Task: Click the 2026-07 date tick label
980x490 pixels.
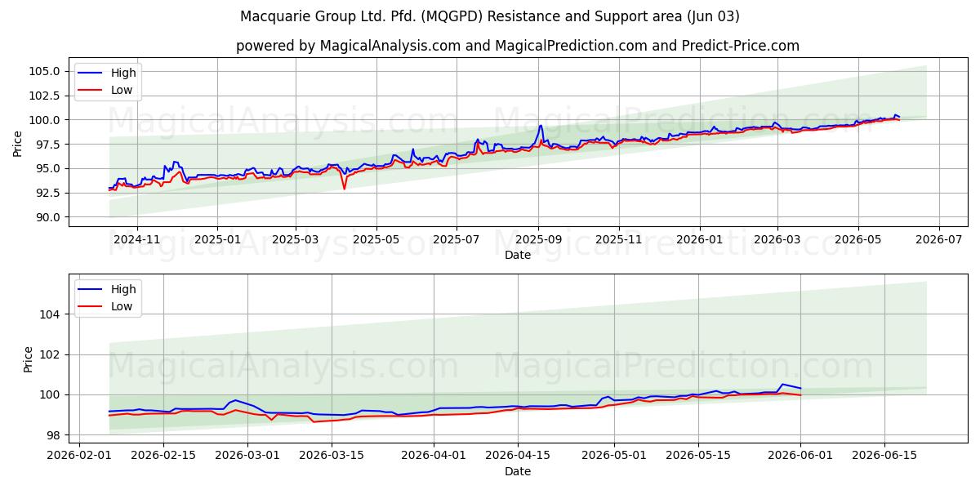Action: [938, 238]
